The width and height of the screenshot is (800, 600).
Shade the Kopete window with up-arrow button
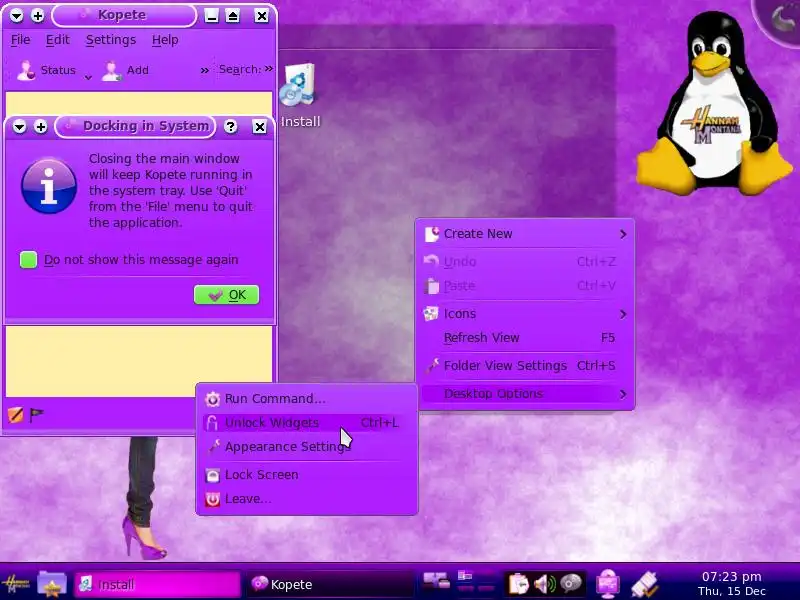[233, 16]
